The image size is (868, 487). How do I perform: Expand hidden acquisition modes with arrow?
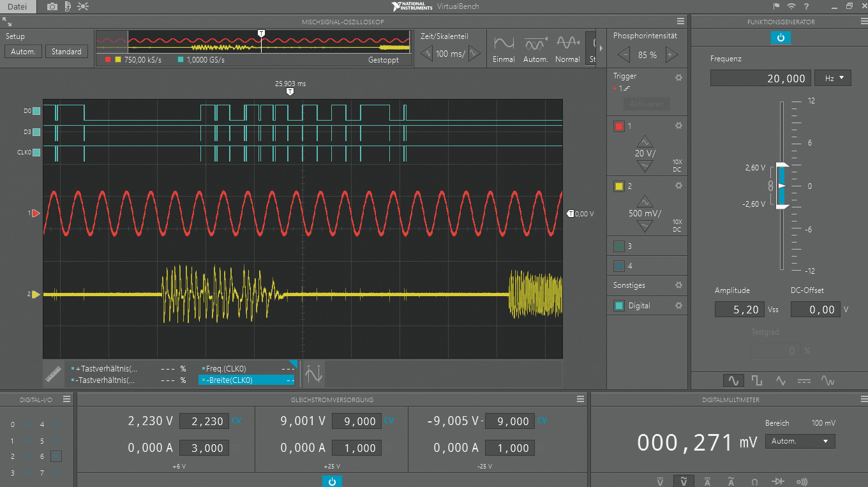point(600,48)
